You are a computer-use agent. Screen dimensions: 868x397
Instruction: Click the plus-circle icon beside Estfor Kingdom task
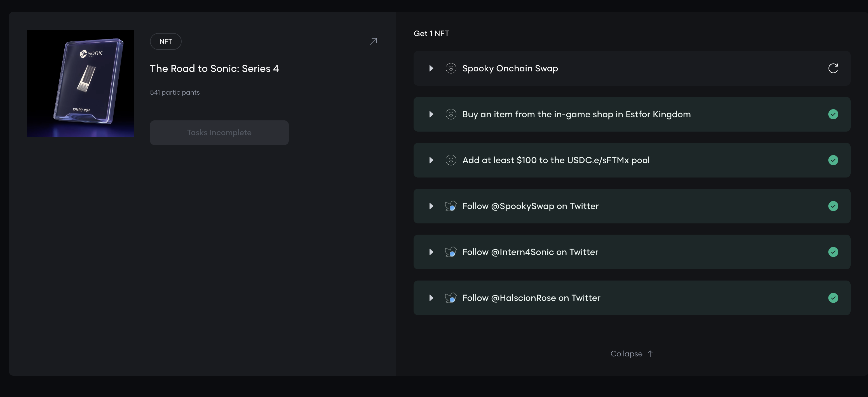[451, 114]
